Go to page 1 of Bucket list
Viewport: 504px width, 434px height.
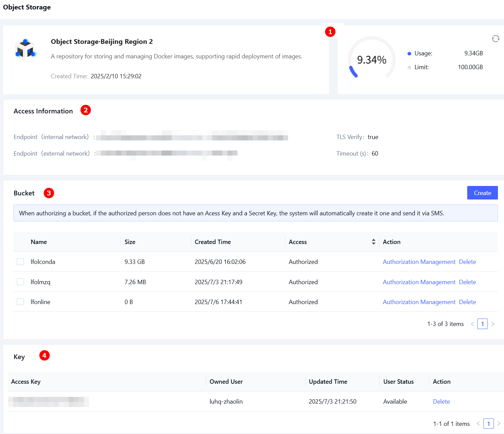(482, 324)
